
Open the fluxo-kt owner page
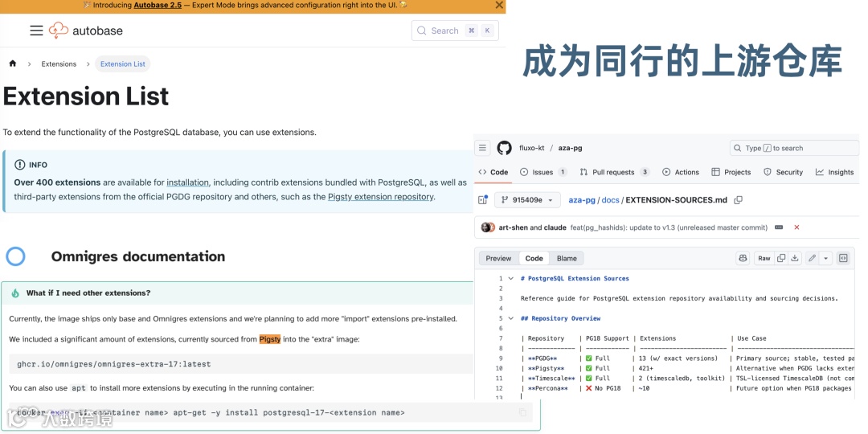(531, 148)
